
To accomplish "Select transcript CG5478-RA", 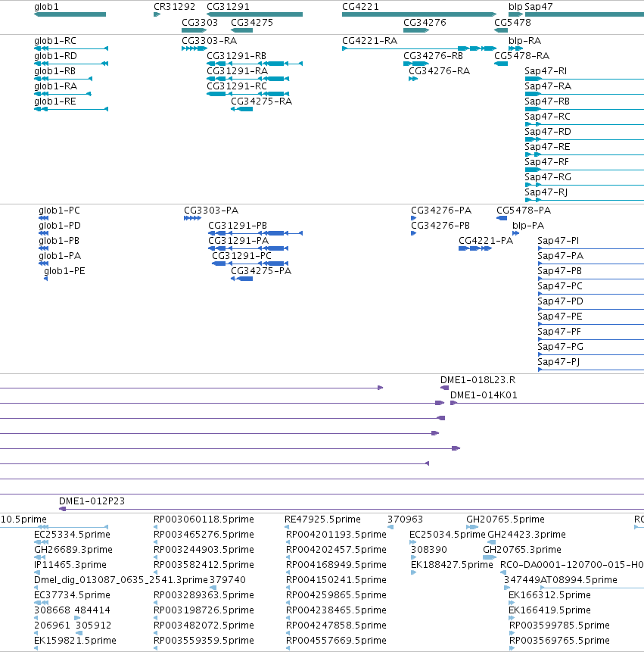I will [522, 56].
